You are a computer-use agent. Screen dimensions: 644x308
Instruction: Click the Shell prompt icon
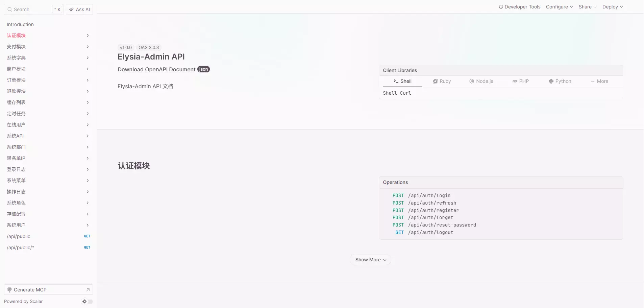point(396,81)
